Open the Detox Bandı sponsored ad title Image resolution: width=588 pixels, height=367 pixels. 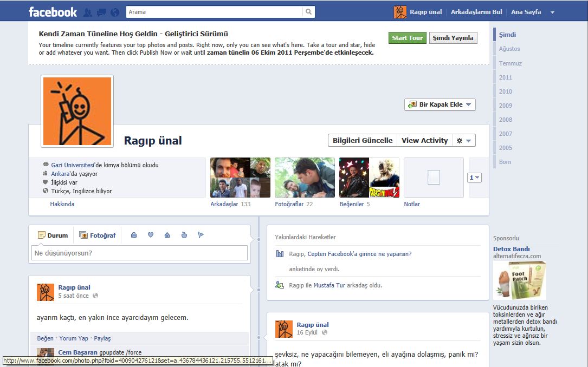point(512,249)
